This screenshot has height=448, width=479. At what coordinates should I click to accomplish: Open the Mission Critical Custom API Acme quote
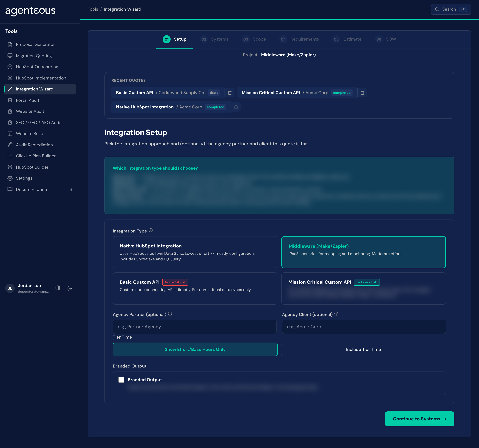[x=297, y=93]
